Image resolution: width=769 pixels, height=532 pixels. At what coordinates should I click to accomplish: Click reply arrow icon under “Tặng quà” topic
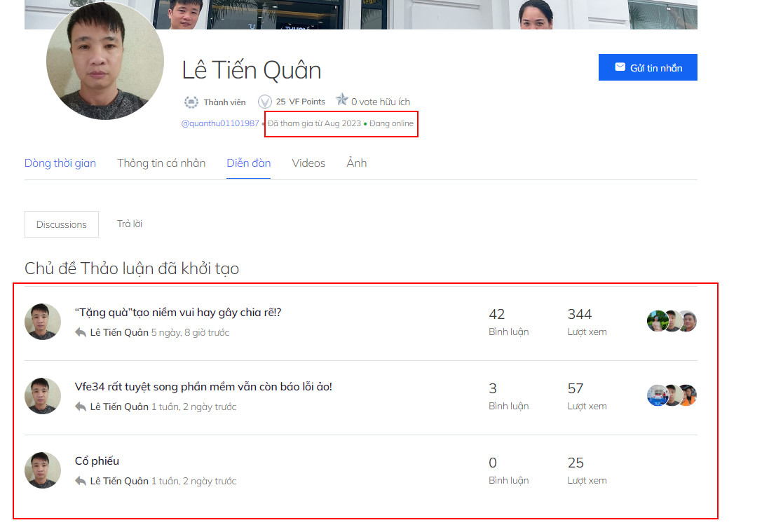pyautogui.click(x=81, y=332)
